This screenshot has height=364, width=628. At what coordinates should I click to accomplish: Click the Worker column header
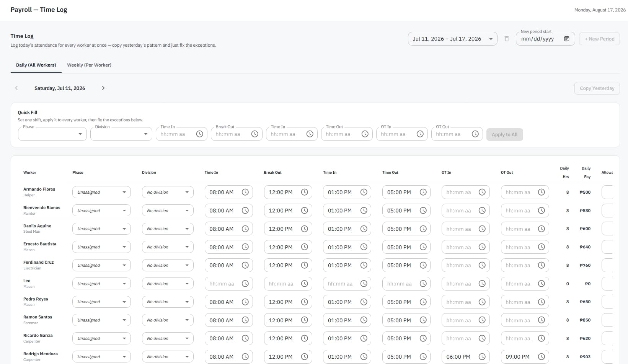29,173
